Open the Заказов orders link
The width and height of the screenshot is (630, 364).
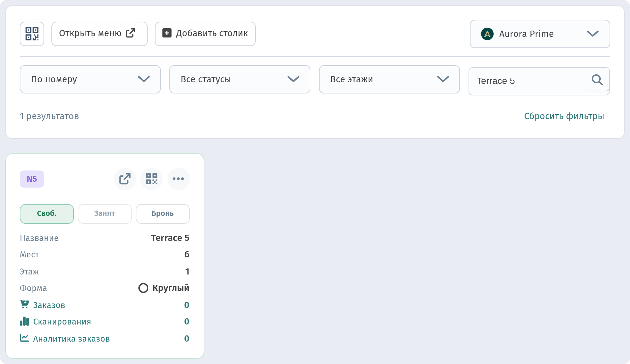click(49, 305)
